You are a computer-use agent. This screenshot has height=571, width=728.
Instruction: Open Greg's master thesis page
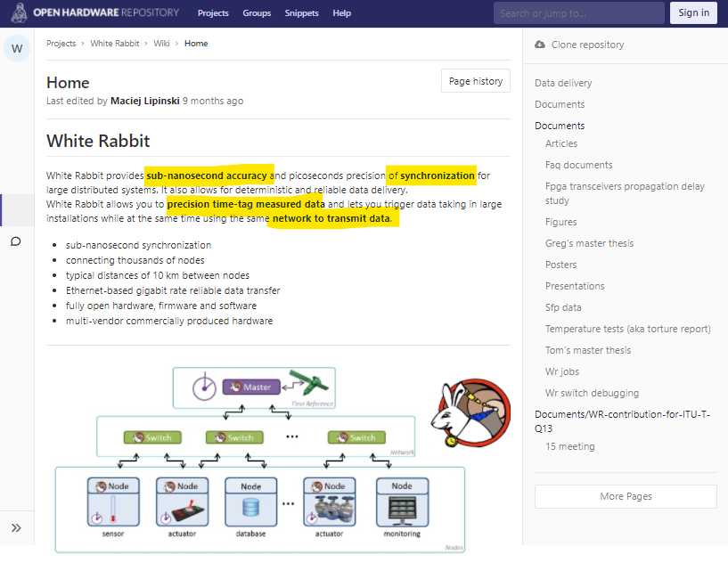590,243
